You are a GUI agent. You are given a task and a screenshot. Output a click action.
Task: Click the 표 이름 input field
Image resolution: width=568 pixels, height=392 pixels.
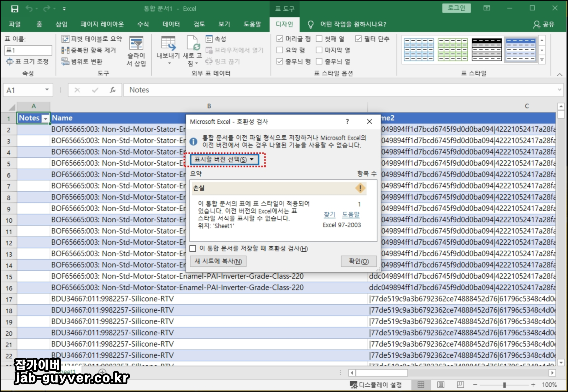[28, 50]
